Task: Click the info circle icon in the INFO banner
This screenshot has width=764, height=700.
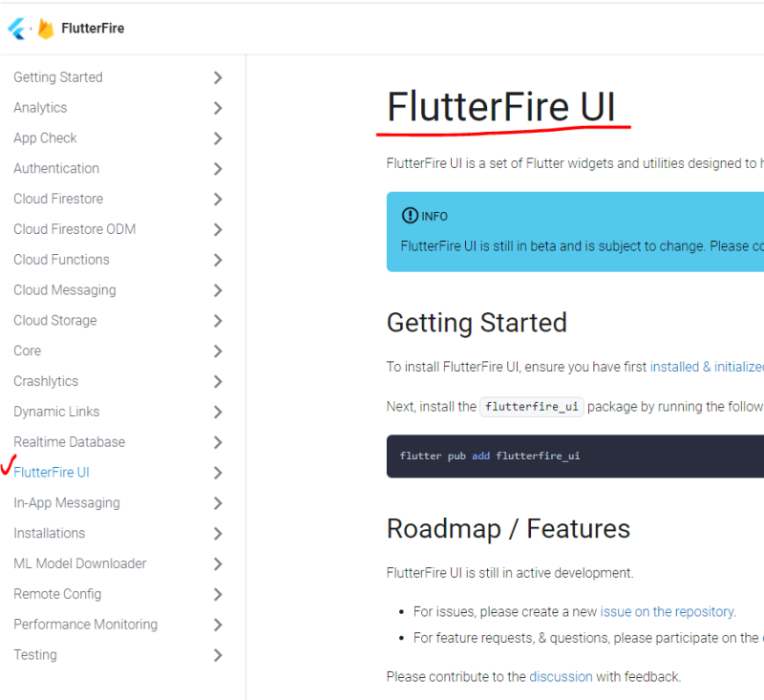Action: pos(410,216)
